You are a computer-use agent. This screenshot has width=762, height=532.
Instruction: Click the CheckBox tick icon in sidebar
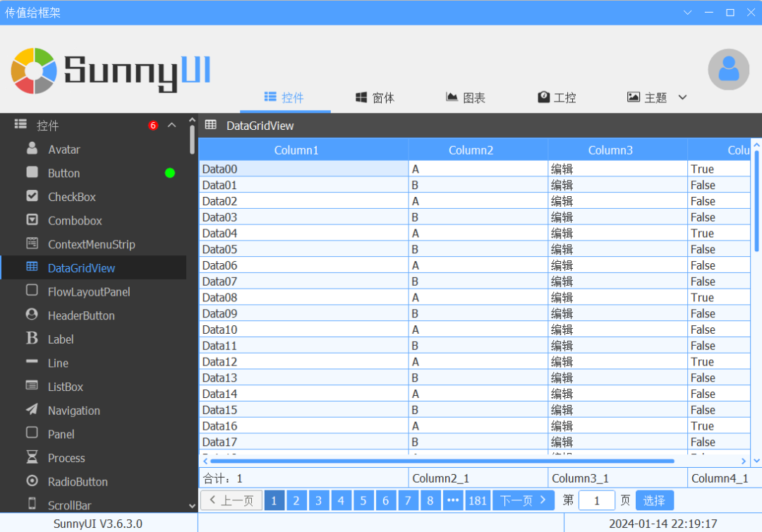click(x=32, y=196)
